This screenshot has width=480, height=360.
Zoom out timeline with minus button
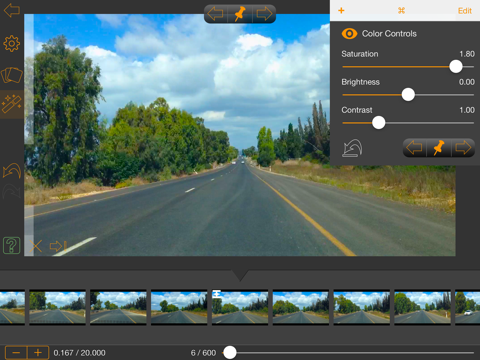(x=16, y=353)
